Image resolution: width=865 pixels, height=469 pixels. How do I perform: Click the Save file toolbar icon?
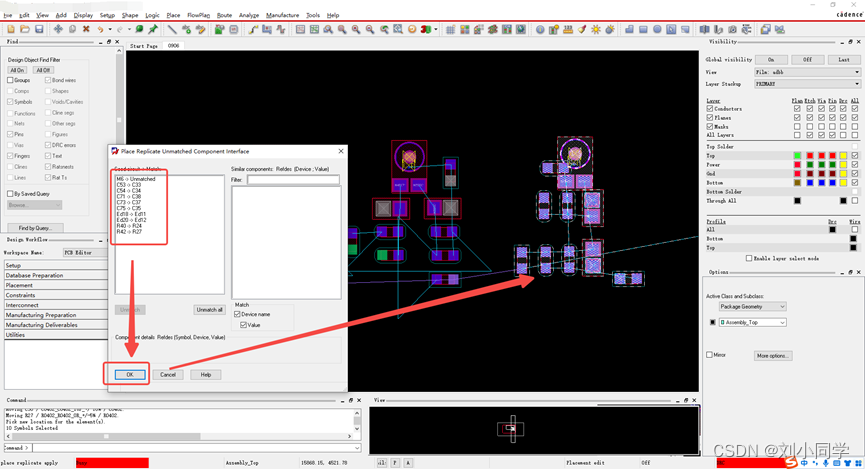[x=39, y=29]
